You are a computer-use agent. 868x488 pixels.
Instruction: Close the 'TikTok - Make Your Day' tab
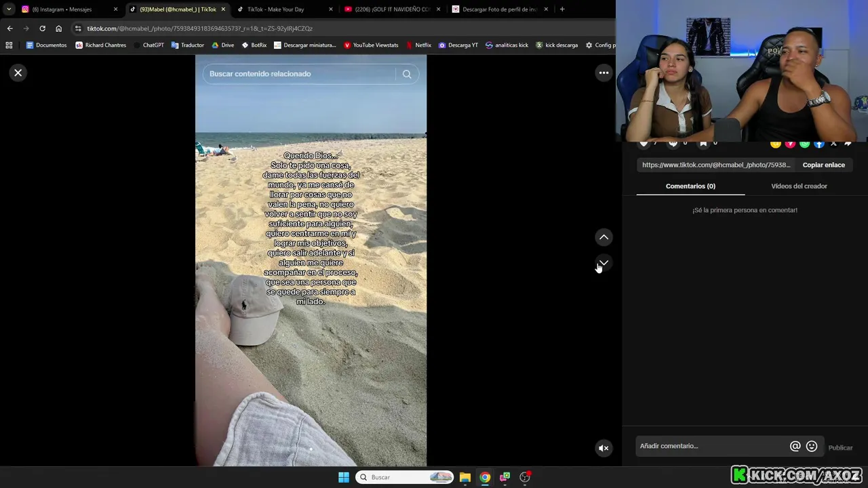pos(331,9)
